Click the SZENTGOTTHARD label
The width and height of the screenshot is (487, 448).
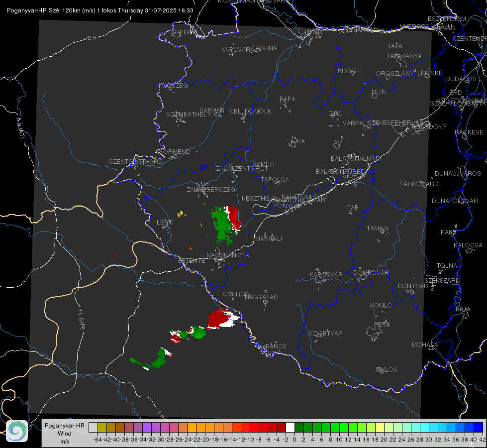[x=136, y=162]
